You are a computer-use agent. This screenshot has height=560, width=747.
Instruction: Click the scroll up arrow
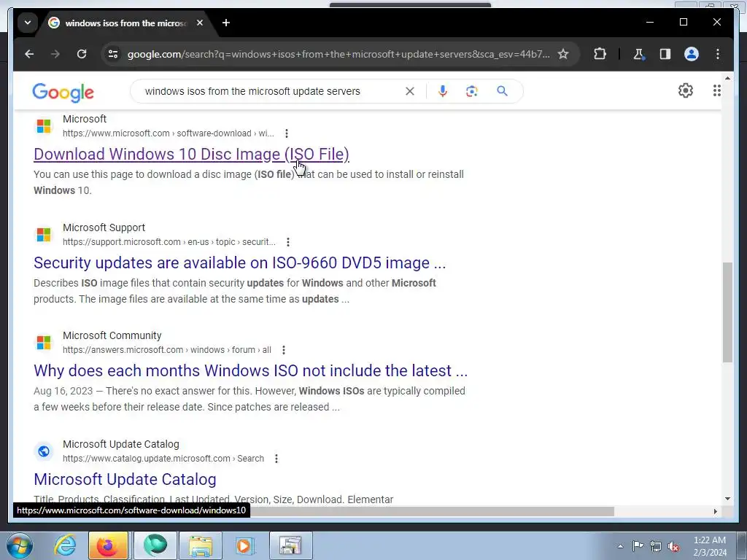[727, 78]
